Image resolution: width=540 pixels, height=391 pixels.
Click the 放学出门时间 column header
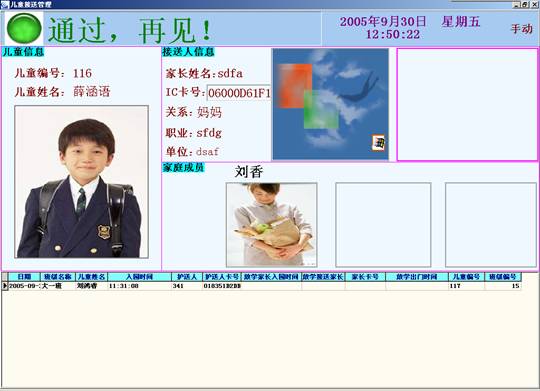click(417, 277)
